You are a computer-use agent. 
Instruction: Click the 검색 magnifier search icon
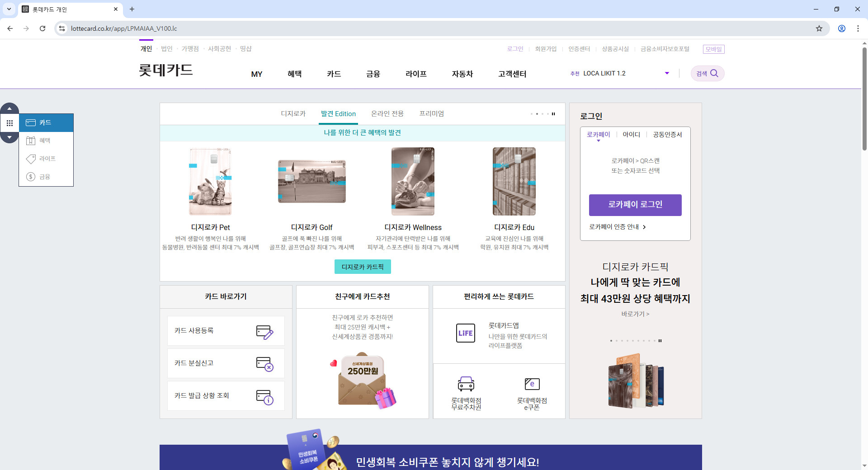(x=714, y=73)
